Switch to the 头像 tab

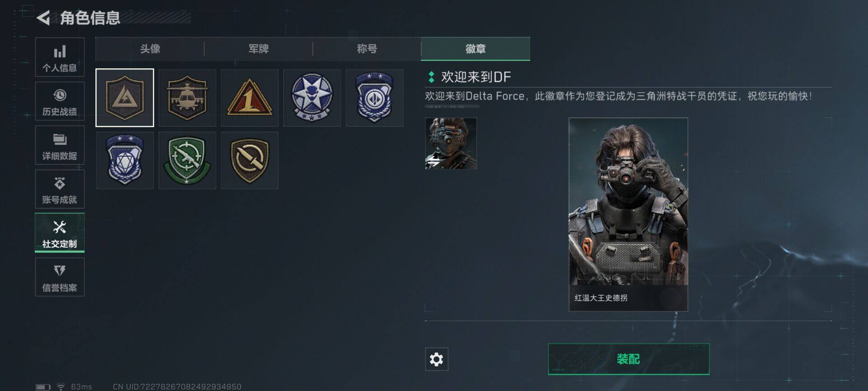150,49
